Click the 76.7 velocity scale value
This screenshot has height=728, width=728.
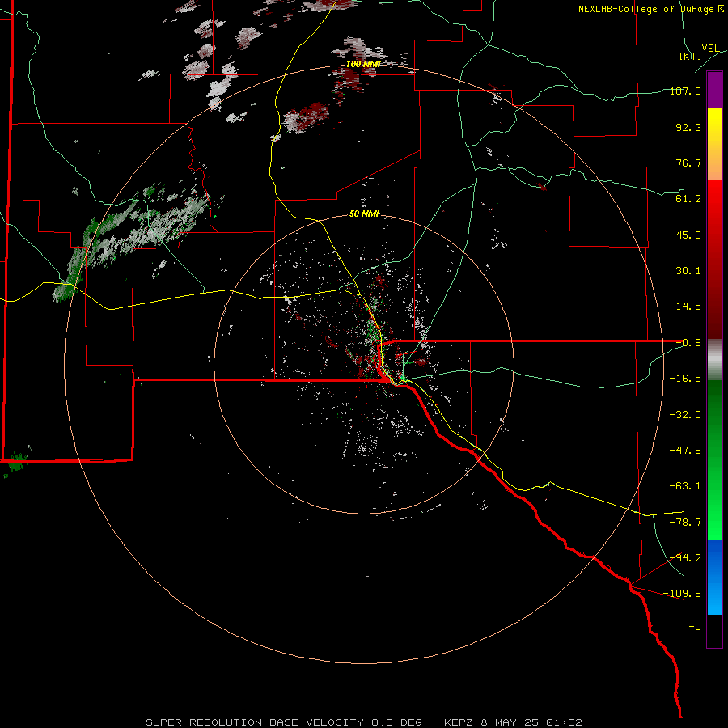pyautogui.click(x=688, y=163)
